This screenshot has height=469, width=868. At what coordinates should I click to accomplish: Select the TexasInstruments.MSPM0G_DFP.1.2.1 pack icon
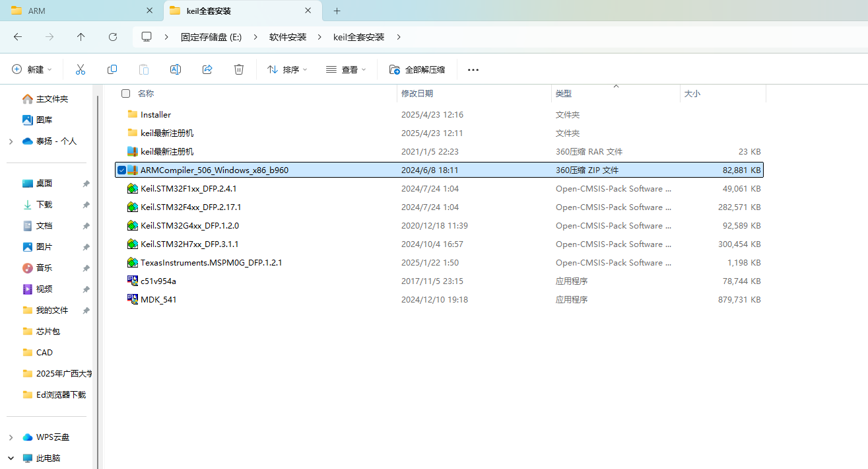pyautogui.click(x=132, y=262)
